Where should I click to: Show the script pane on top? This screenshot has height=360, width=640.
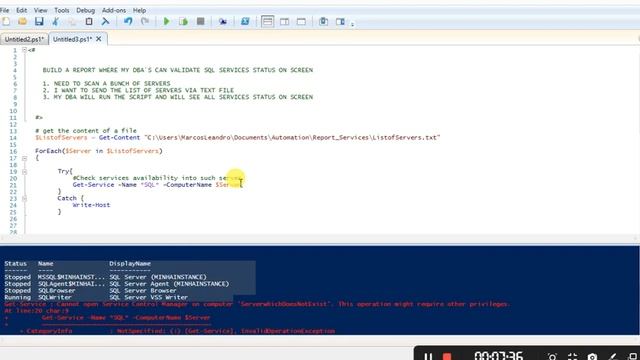pyautogui.click(x=267, y=21)
